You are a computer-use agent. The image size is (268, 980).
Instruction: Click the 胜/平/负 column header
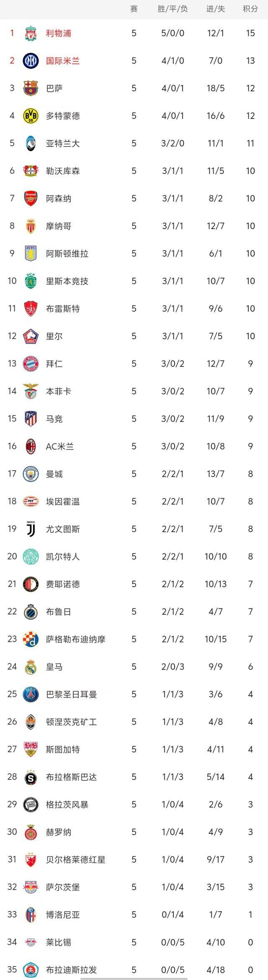(x=173, y=9)
